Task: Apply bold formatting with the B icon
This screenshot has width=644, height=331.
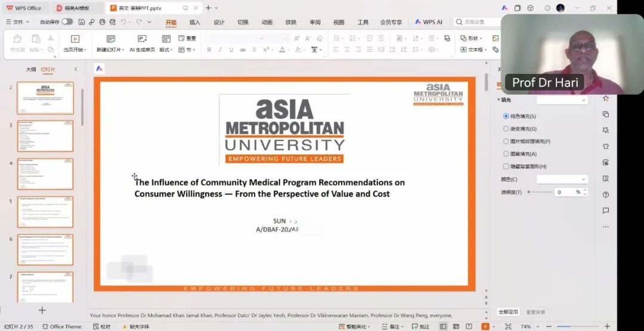Action: (209, 50)
